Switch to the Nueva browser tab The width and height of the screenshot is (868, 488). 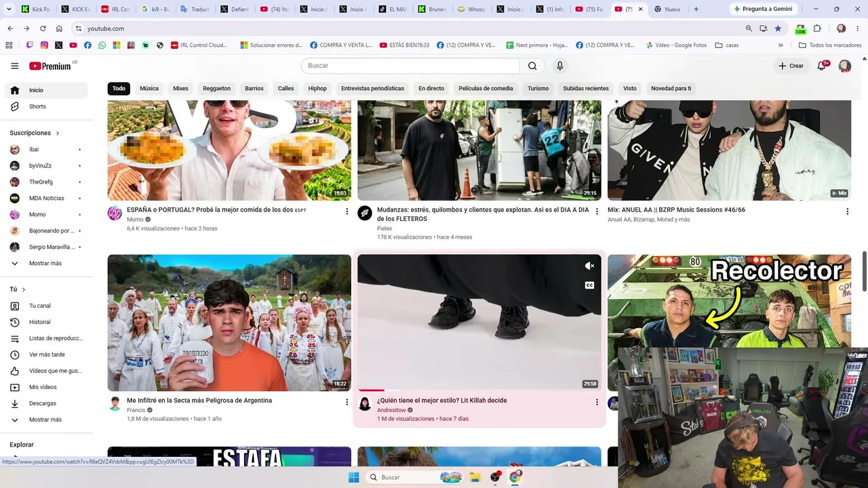(667, 9)
